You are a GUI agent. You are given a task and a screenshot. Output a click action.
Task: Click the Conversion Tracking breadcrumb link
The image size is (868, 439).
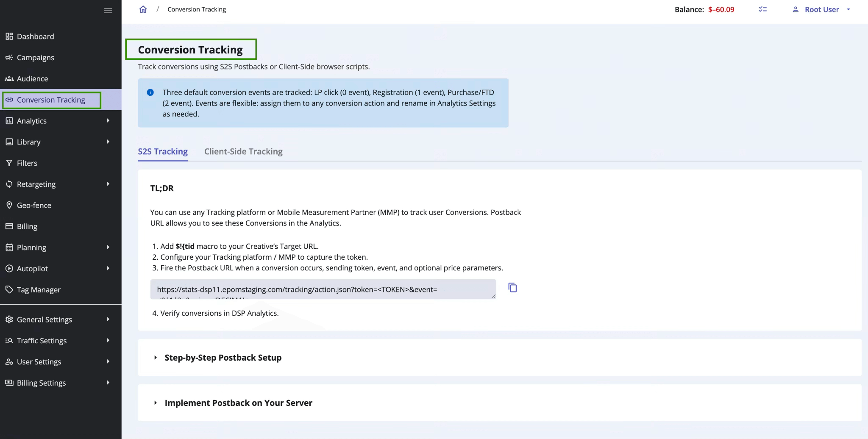[196, 9]
